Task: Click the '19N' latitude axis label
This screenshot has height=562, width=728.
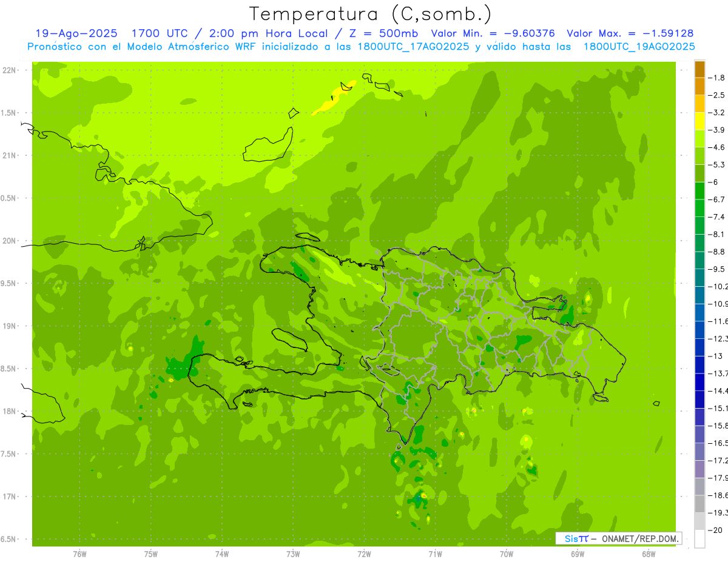Action: click(10, 326)
